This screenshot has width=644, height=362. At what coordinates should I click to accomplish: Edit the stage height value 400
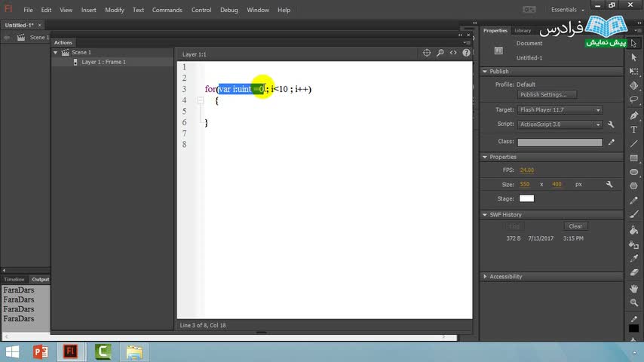(x=557, y=185)
